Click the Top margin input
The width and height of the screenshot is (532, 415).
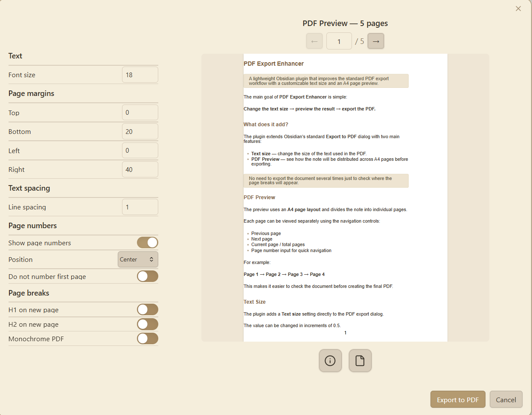(140, 113)
